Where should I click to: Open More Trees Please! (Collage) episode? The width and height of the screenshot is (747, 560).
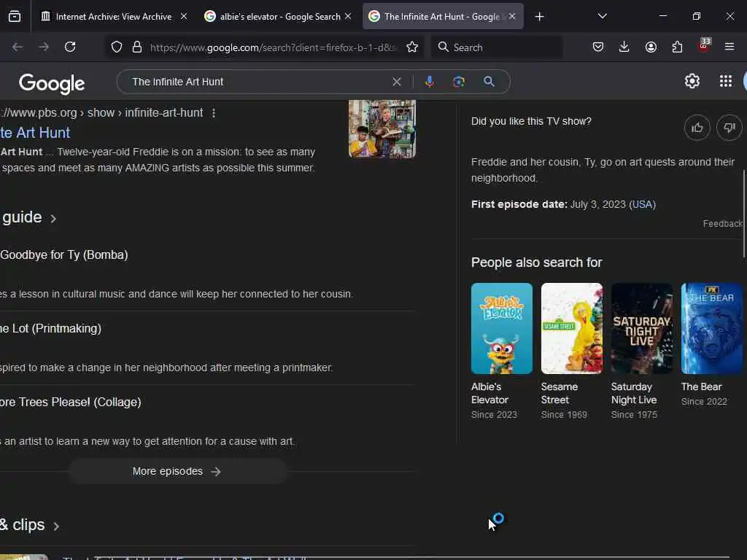click(x=71, y=402)
